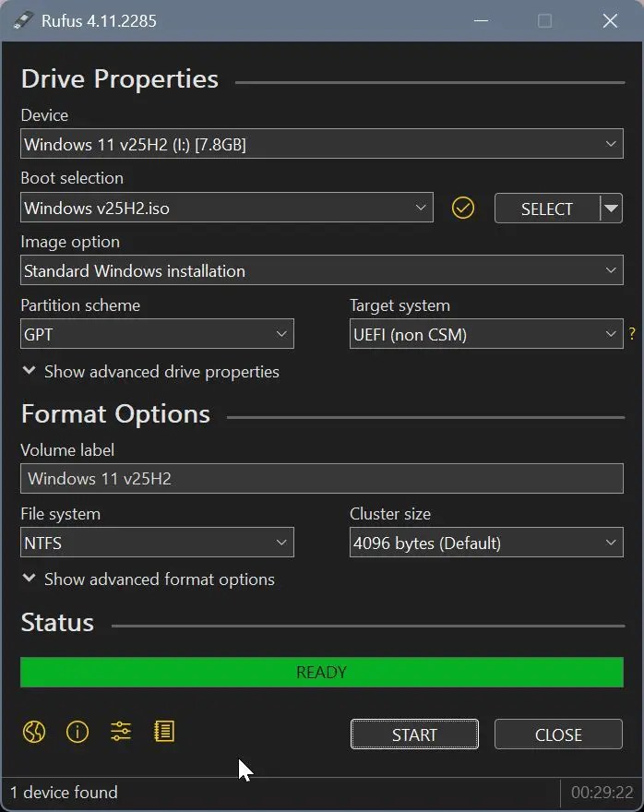Screen dimensions: 644x812
Task: Minimize the Rufus window
Action: pos(481,20)
